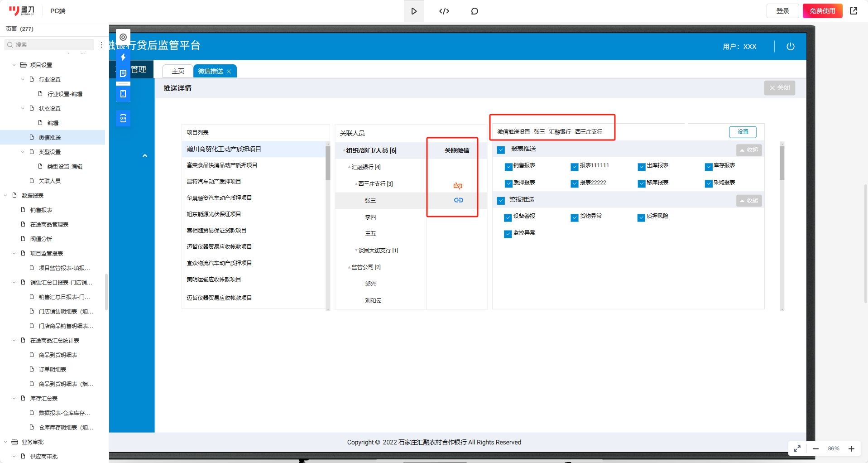Click the open-in-new-window icon
The width and height of the screenshot is (868, 463).
tap(854, 11)
